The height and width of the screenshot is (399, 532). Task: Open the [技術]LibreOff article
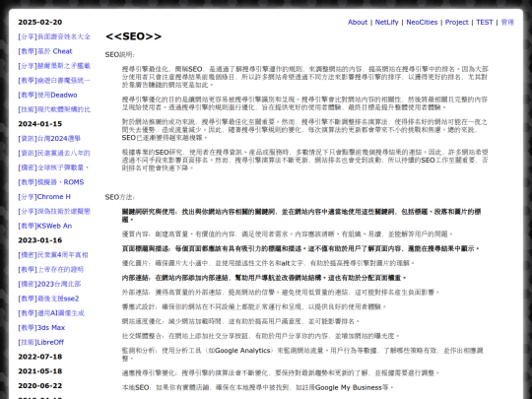point(41,342)
